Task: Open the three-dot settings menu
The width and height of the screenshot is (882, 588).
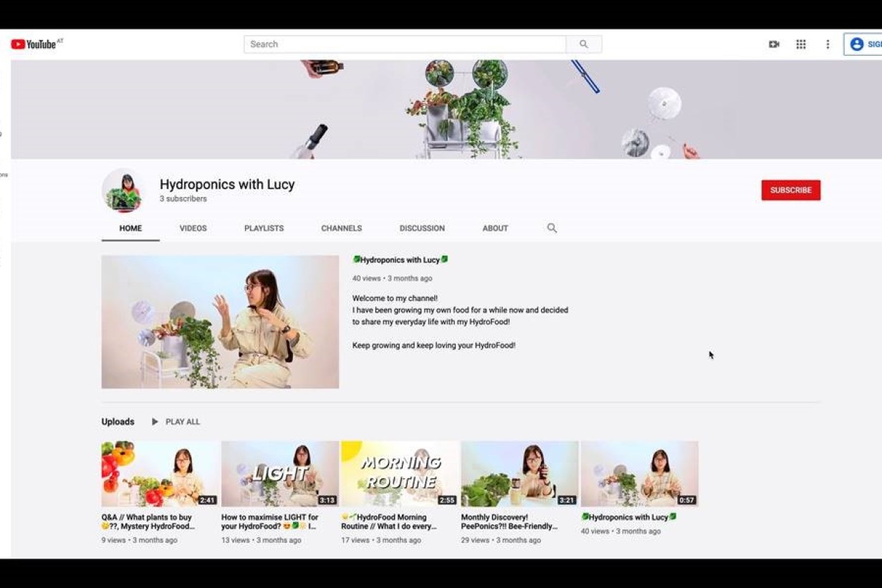Action: (828, 44)
